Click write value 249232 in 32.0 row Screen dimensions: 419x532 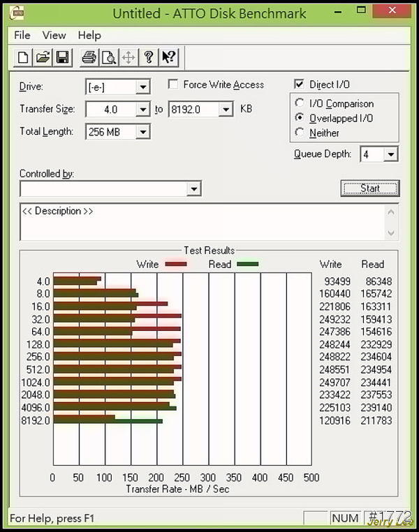point(335,319)
